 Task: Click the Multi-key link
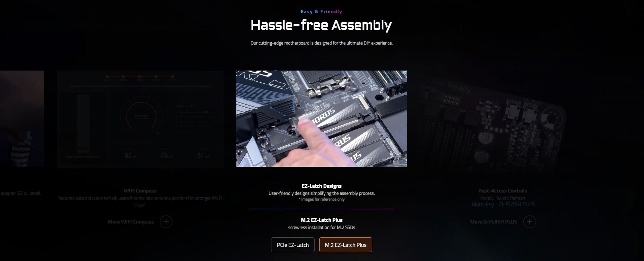pyautogui.click(x=482, y=204)
